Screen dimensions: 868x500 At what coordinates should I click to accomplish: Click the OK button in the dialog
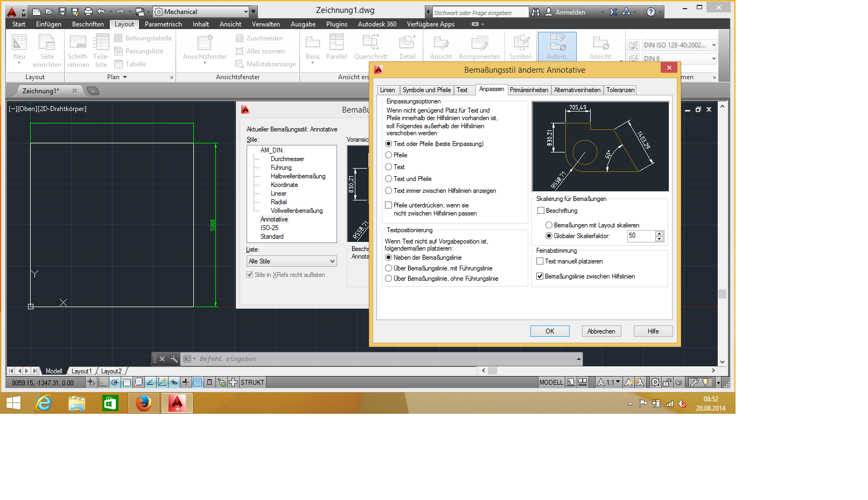[x=550, y=331]
